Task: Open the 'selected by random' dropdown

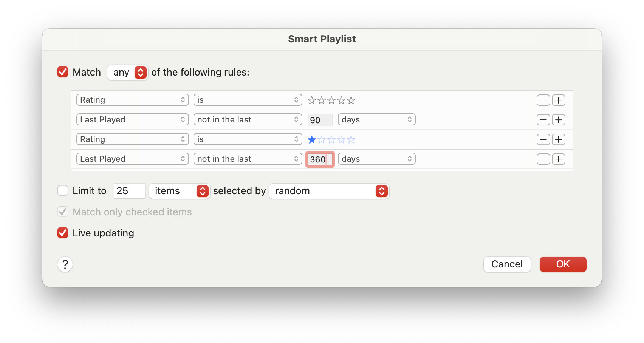Action: tap(329, 191)
